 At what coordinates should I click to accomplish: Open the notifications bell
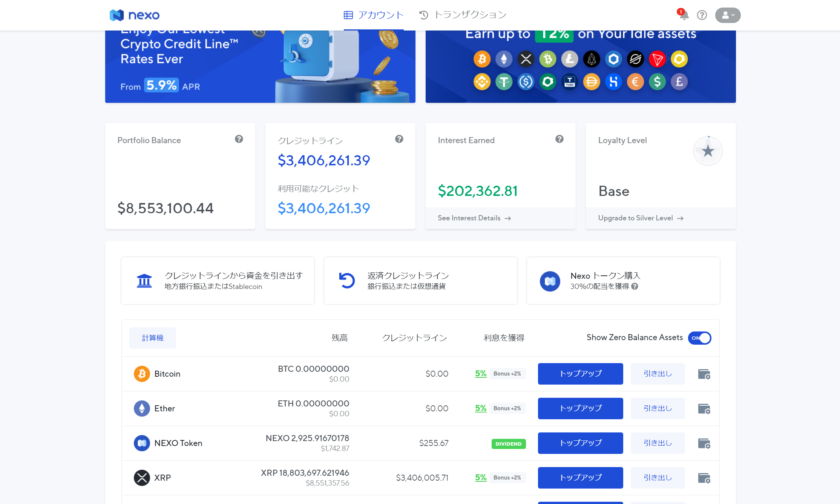click(x=684, y=15)
